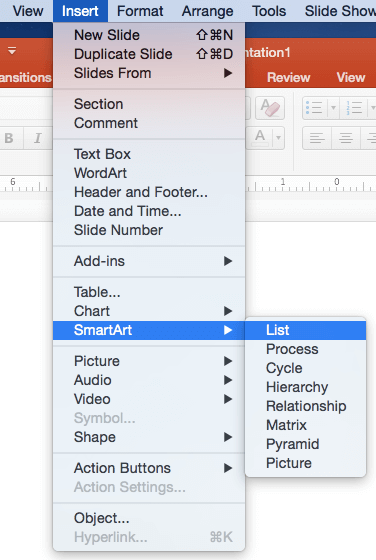
Task: Open font color dropdown arrow
Action: (x=279, y=138)
